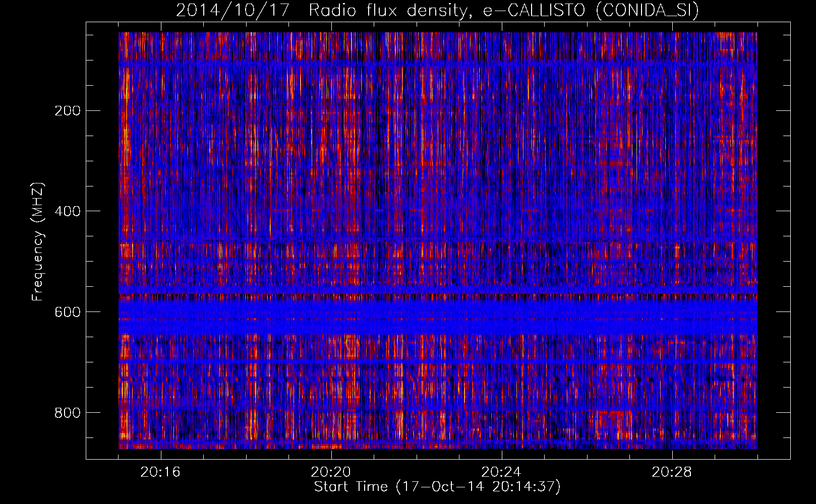Click the plot title with the date 2014/10/17
This screenshot has height=504, width=816.
tap(437, 10)
